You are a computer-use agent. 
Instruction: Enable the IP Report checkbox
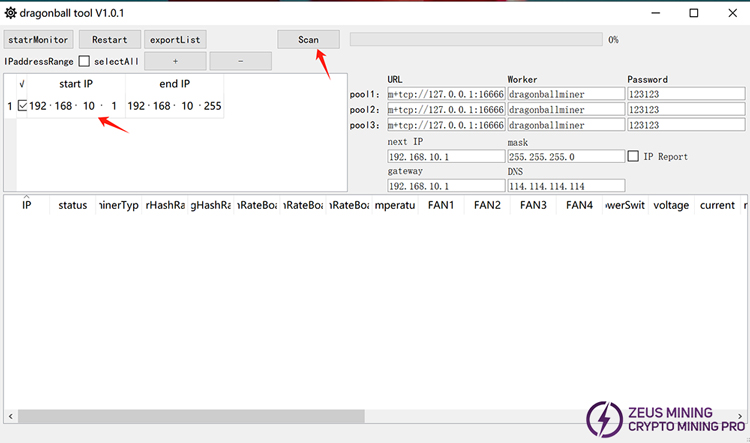point(633,157)
